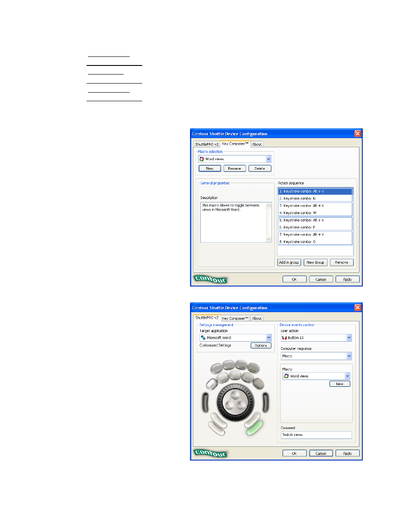Select action '6. Keystroke combo: P'

point(315,227)
